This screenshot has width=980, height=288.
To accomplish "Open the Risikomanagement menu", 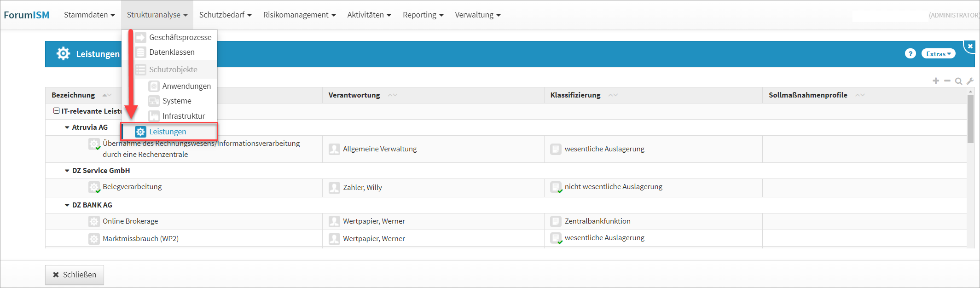I will [299, 15].
